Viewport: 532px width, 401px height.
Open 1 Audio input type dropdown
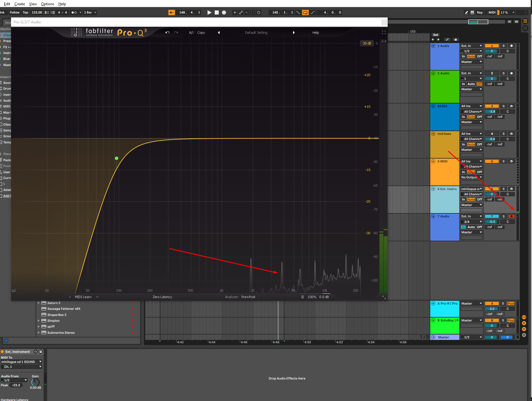(x=471, y=46)
